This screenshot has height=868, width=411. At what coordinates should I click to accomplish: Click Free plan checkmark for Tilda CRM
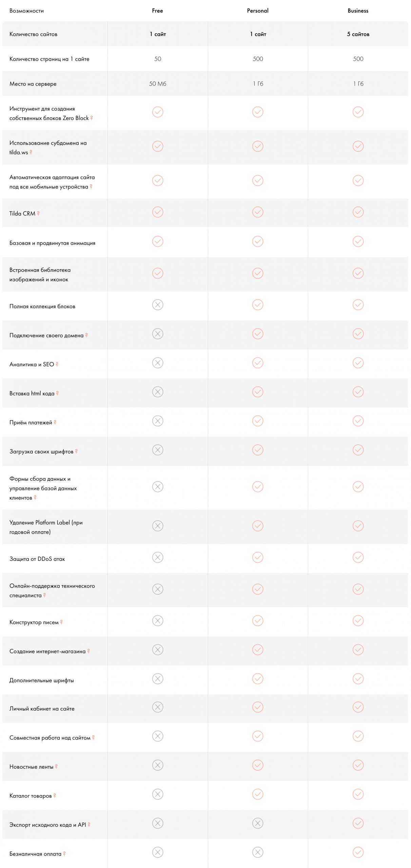click(158, 212)
